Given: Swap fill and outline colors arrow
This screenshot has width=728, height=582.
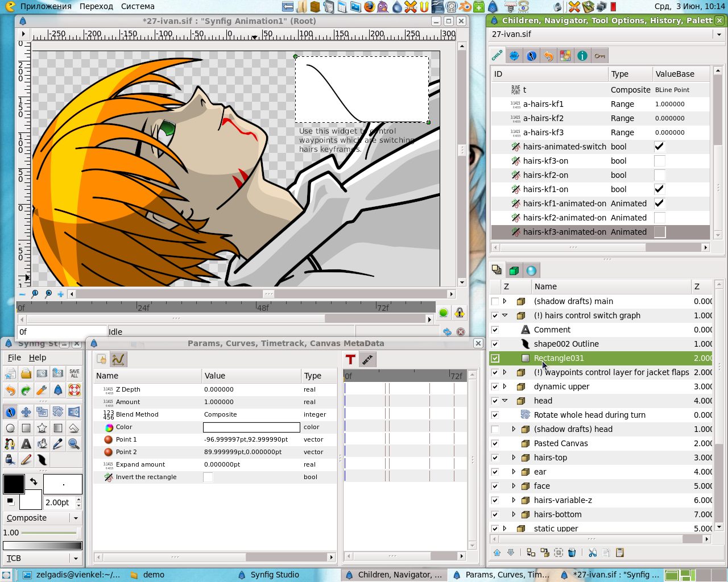Looking at the screenshot, I should click(x=34, y=481).
